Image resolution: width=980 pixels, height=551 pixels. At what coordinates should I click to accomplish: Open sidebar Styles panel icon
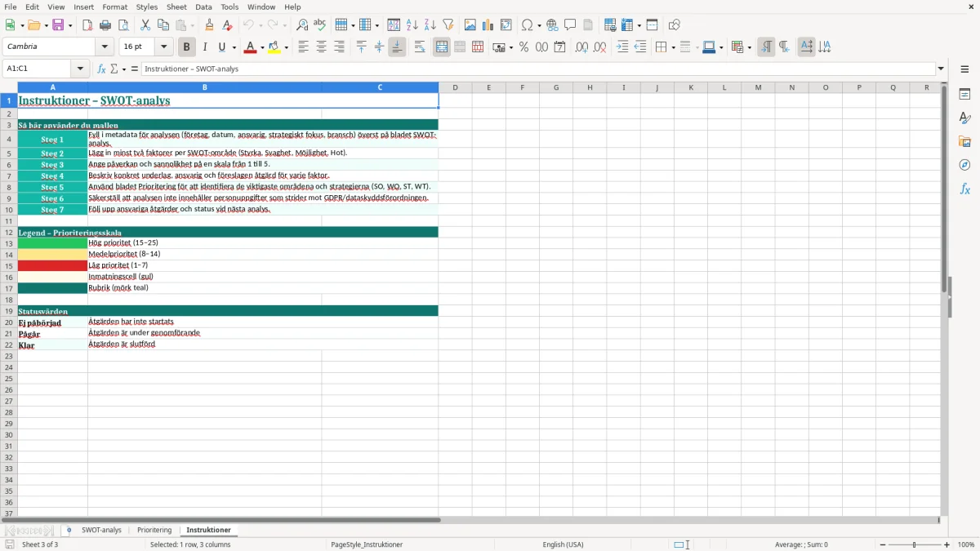[x=964, y=118]
